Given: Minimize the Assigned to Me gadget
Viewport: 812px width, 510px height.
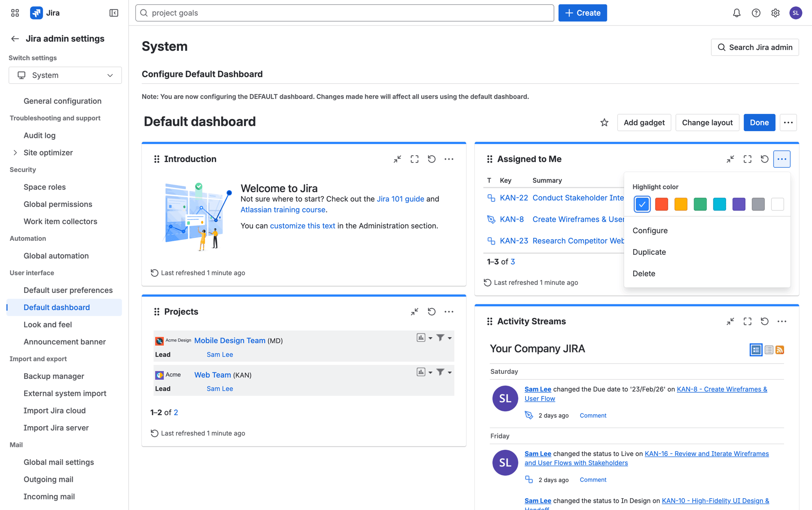Looking at the screenshot, I should pos(730,159).
